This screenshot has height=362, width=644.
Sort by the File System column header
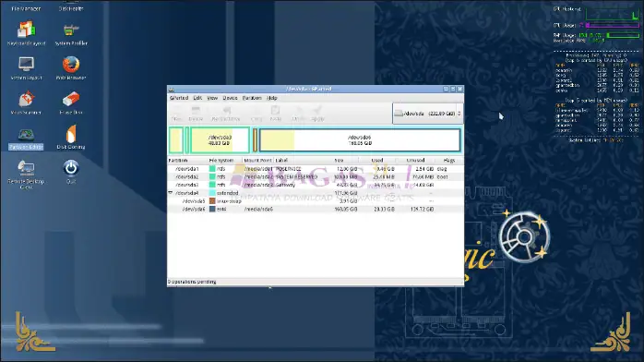click(x=225, y=161)
